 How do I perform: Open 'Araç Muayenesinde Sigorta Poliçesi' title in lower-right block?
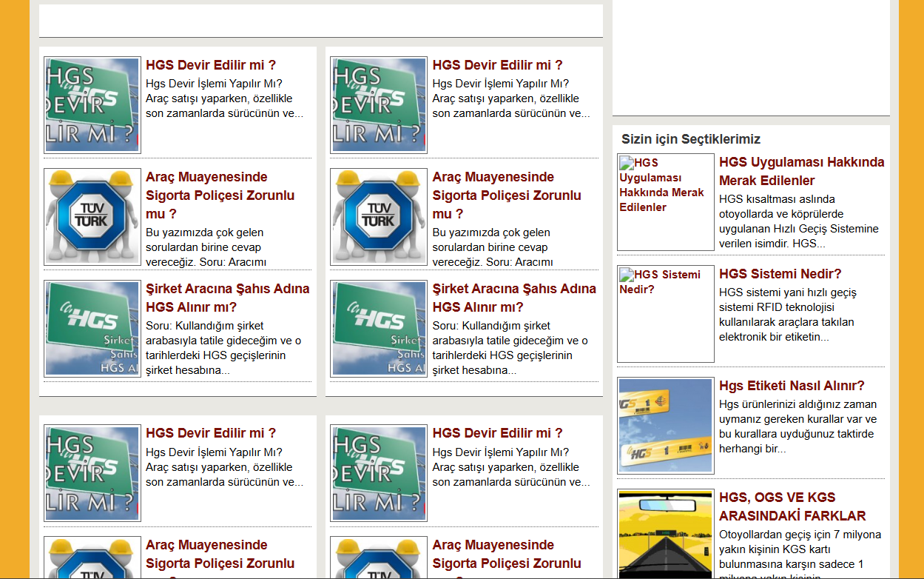pos(507,558)
